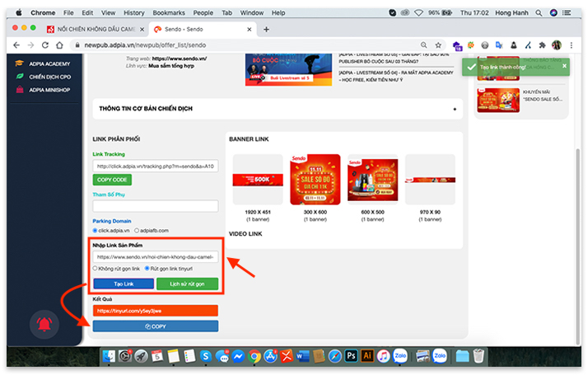Click the red notification bell icon

(x=44, y=325)
